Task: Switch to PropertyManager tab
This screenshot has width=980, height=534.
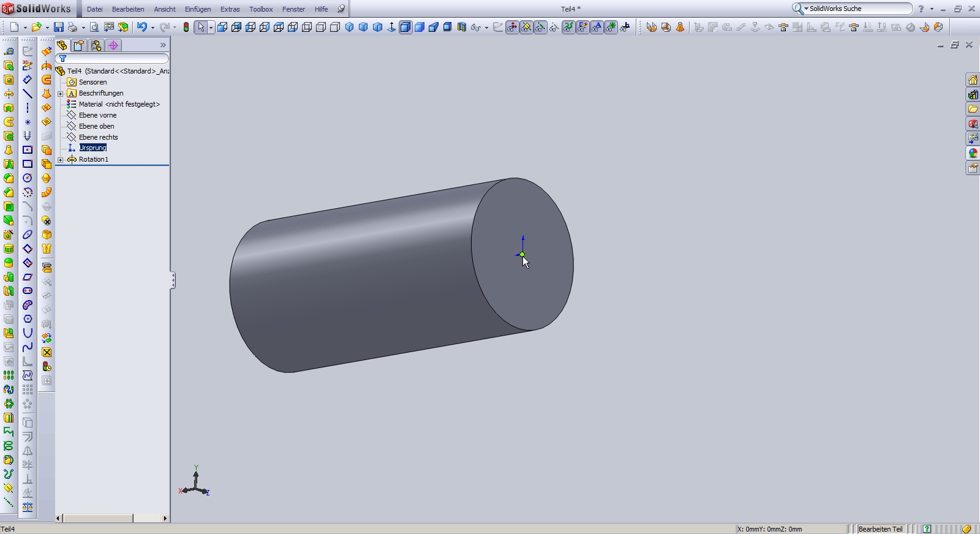Action: click(79, 45)
